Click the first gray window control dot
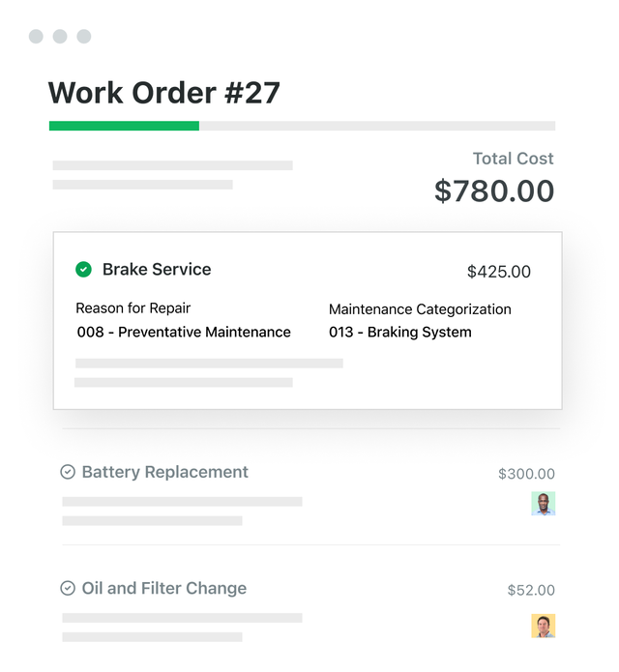The image size is (619, 672). point(36,37)
